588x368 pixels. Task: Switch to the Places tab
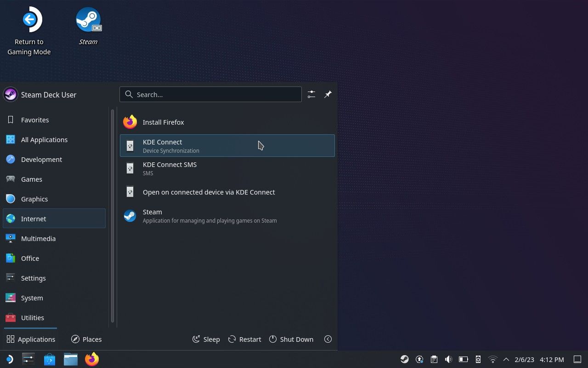click(86, 339)
